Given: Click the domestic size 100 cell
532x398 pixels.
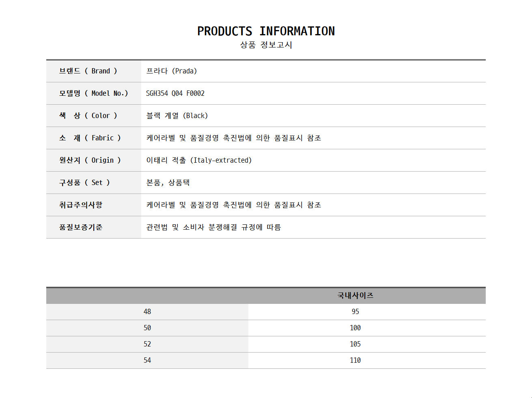Looking at the screenshot, I should coord(355,328).
